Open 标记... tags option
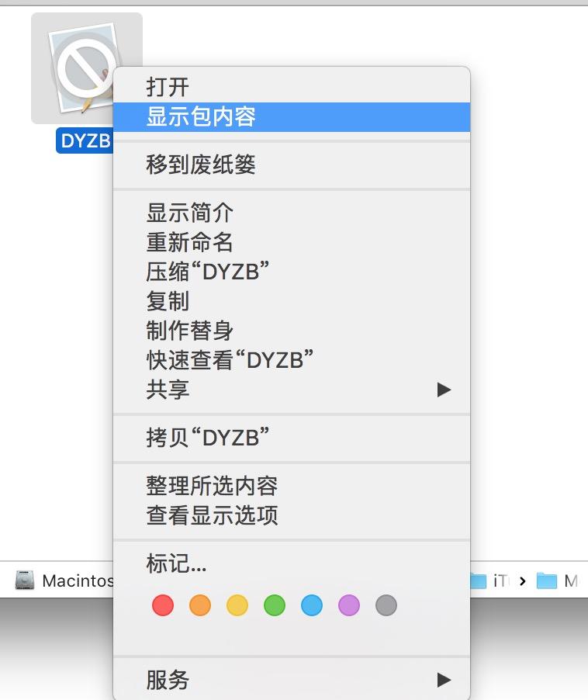This screenshot has width=588, height=700. pos(177,563)
